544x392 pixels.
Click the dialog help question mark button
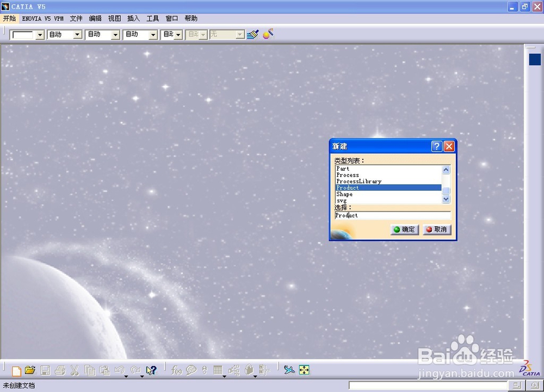point(437,146)
